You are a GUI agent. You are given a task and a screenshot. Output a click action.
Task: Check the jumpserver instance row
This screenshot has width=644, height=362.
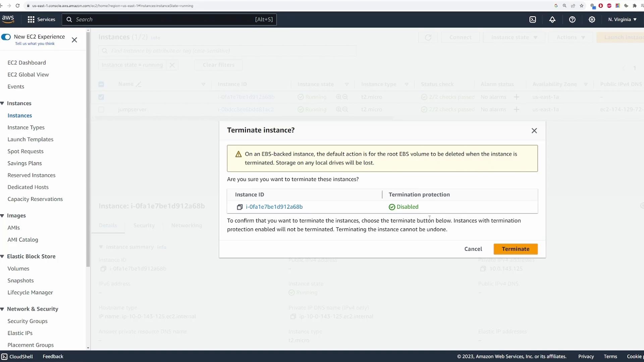click(101, 110)
